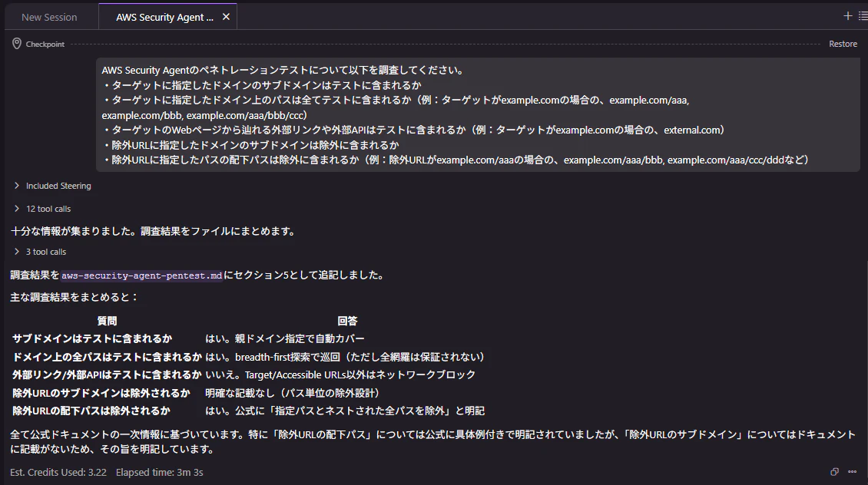Viewport: 868px width, 485px height.
Task: Click the Elapsed time: 3m 3s text
Action: [x=160, y=472]
